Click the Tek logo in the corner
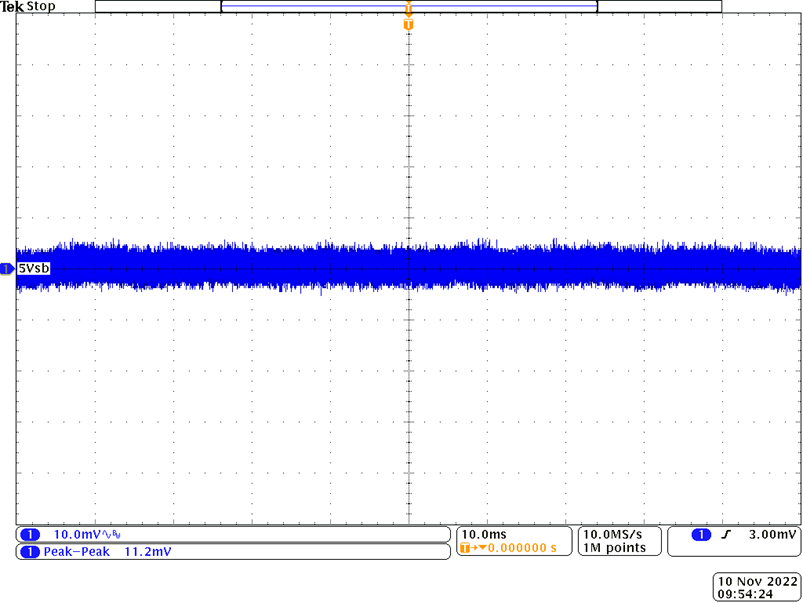Image resolution: width=803 pixels, height=603 pixels. coord(12,6)
